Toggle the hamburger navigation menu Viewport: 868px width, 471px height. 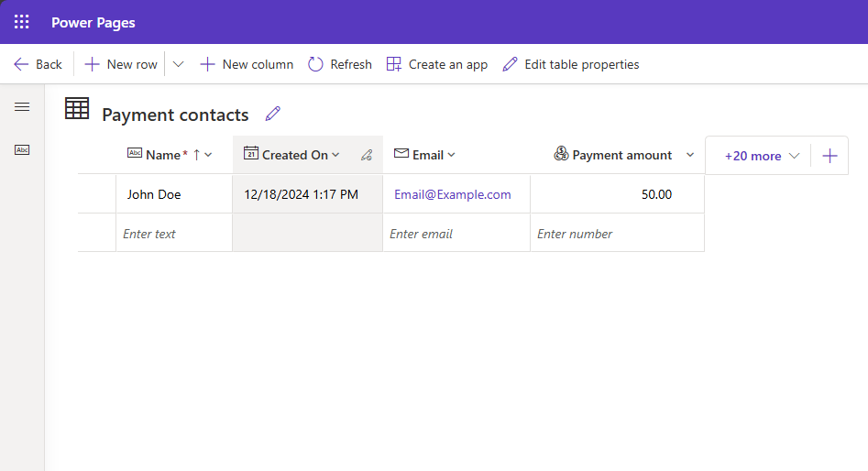[x=22, y=107]
